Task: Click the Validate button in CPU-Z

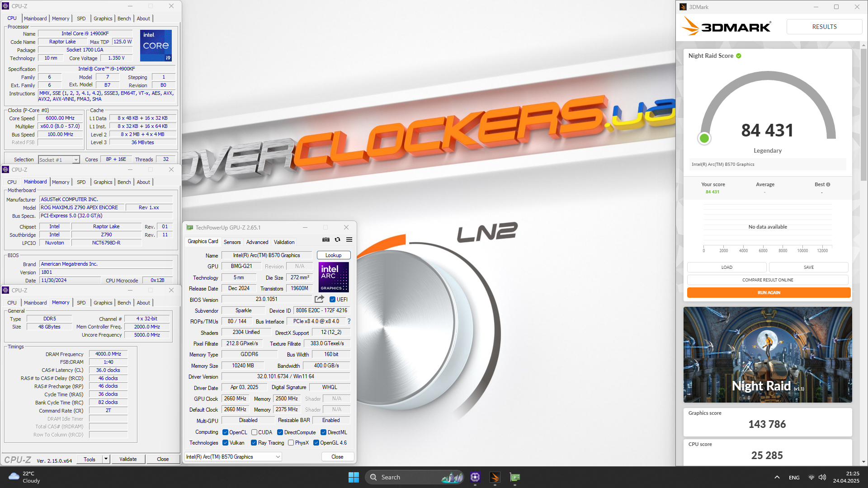Action: [x=128, y=459]
